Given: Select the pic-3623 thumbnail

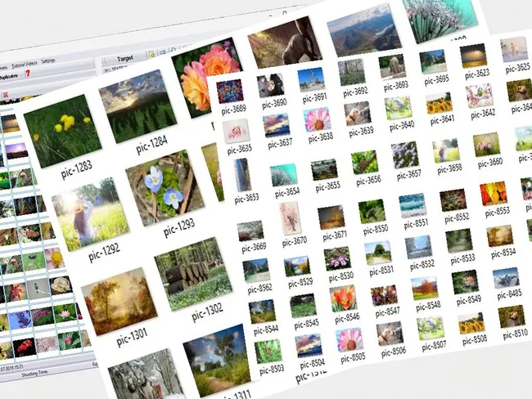Looking at the screenshot, I should click(x=473, y=56).
